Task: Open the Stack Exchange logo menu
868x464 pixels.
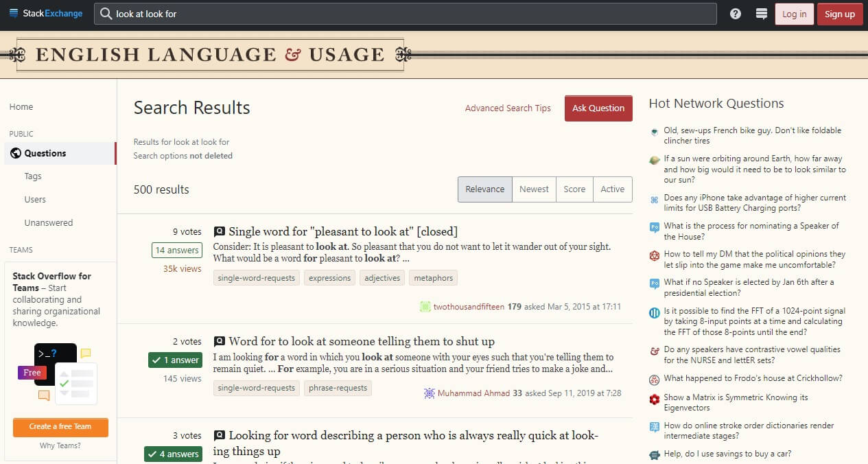Action: [x=46, y=14]
